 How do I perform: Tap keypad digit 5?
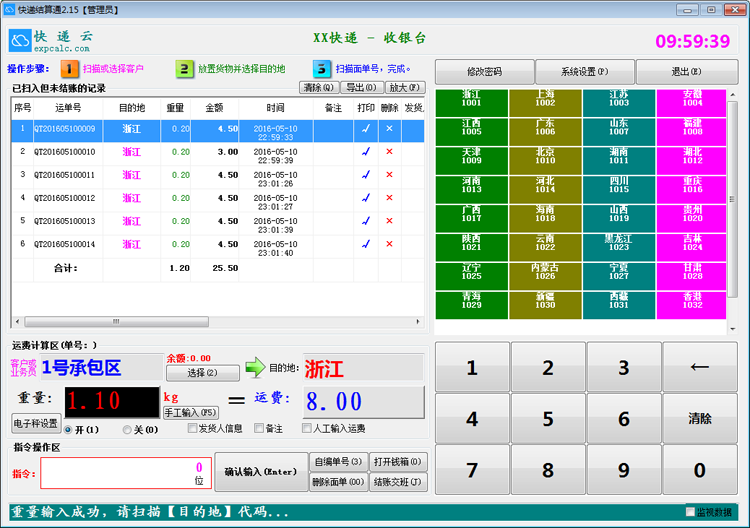click(x=548, y=419)
